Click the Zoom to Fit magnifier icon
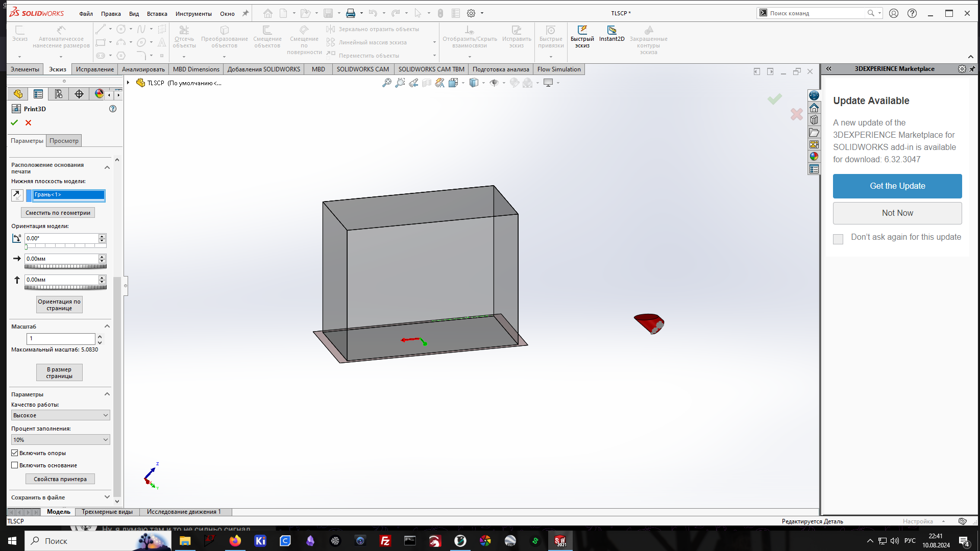 pos(387,83)
